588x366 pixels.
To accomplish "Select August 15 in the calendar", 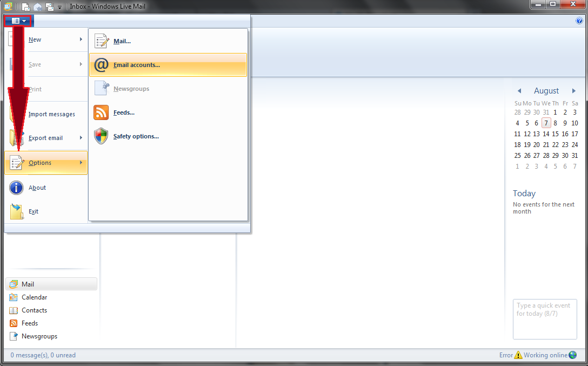I will 556,134.
